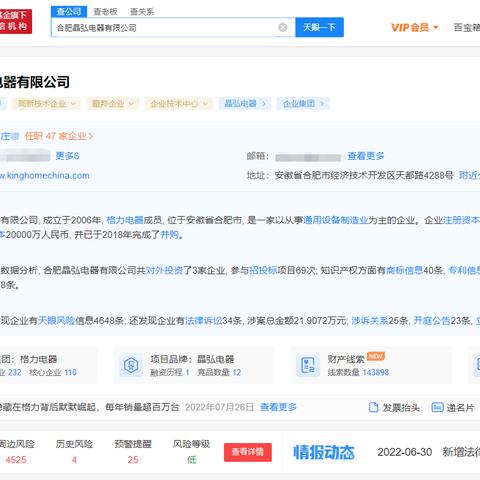Clear the search box with the X icon
Image resolution: width=480 pixels, height=480 pixels.
tap(283, 27)
